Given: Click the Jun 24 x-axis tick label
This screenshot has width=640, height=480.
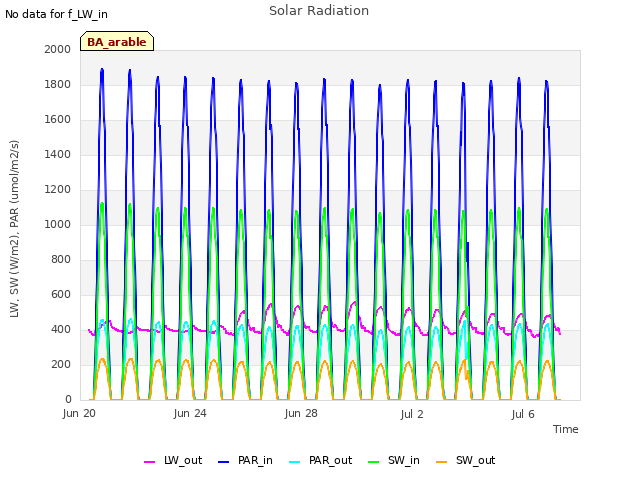Looking at the screenshot, I should point(190,413).
